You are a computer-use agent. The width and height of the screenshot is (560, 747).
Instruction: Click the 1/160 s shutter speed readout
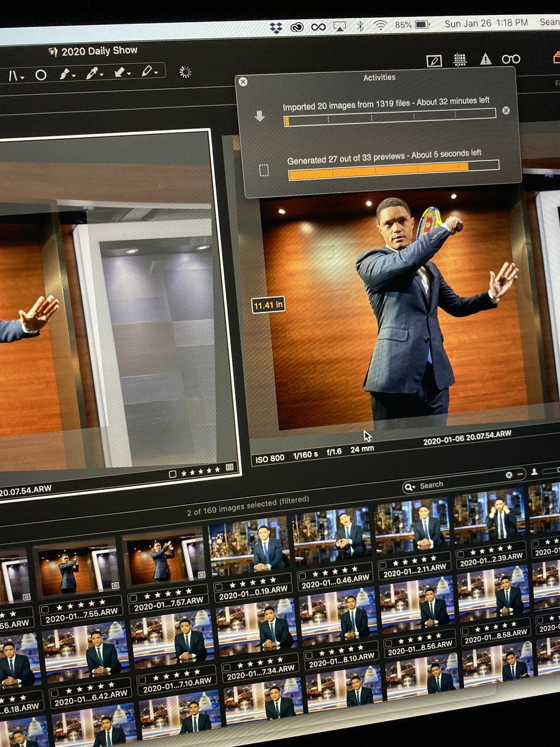[306, 454]
